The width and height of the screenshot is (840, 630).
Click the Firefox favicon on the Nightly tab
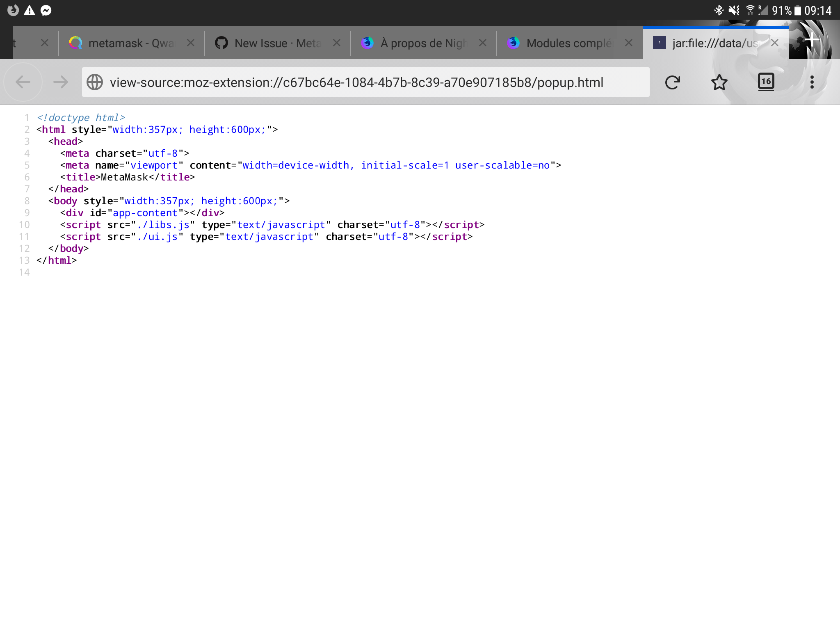[367, 43]
